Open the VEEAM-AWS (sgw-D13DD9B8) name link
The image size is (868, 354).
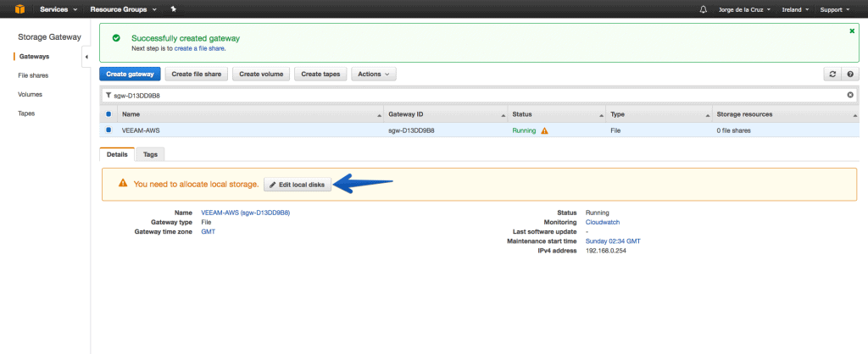[246, 213]
